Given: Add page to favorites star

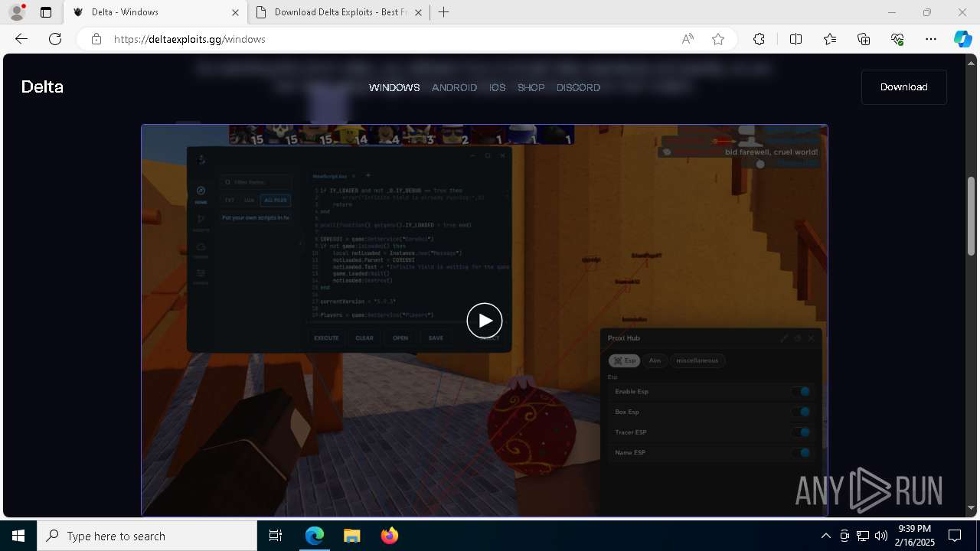Looking at the screenshot, I should pos(718,39).
